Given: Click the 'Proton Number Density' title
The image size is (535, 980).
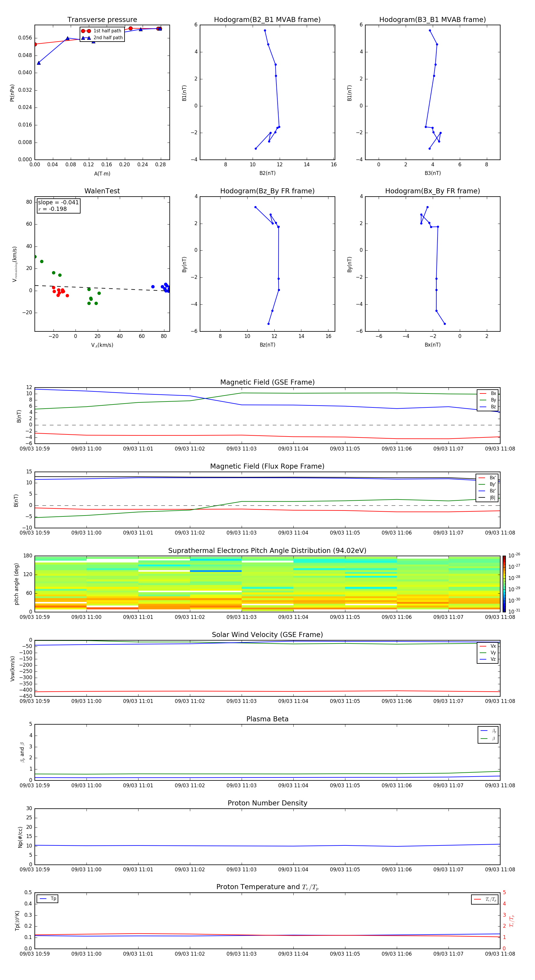Looking at the screenshot, I should point(267,803).
